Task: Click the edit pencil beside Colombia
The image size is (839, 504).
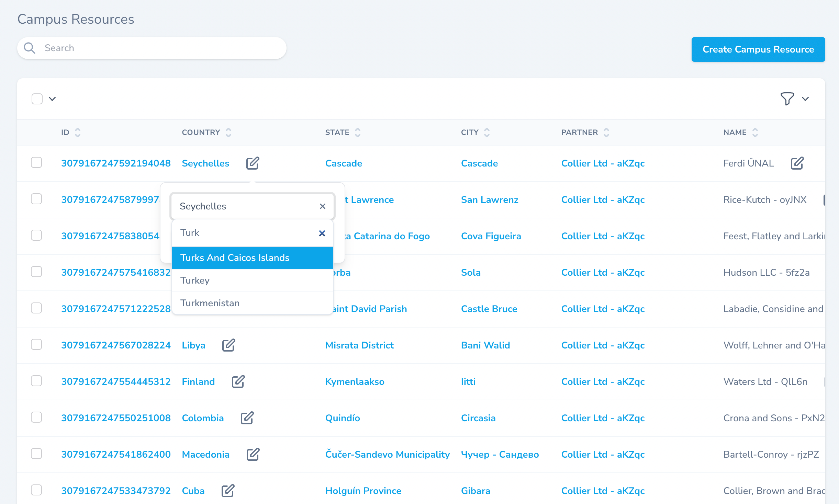Action: point(247,418)
